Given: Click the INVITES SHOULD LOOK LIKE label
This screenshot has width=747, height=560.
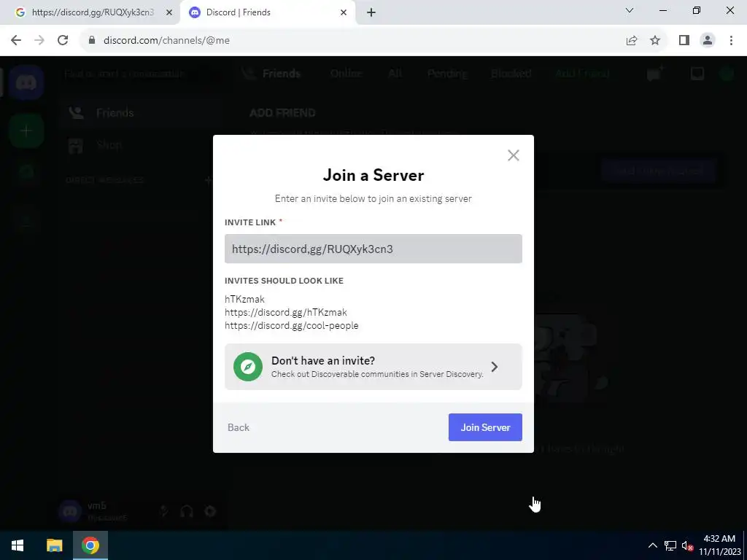Looking at the screenshot, I should coord(284,281).
